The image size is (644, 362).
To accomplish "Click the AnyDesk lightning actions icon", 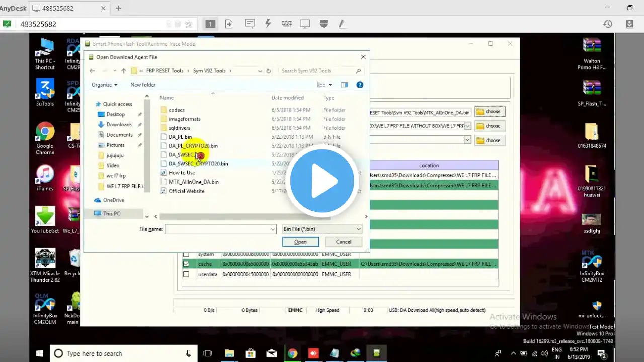I will [x=268, y=24].
